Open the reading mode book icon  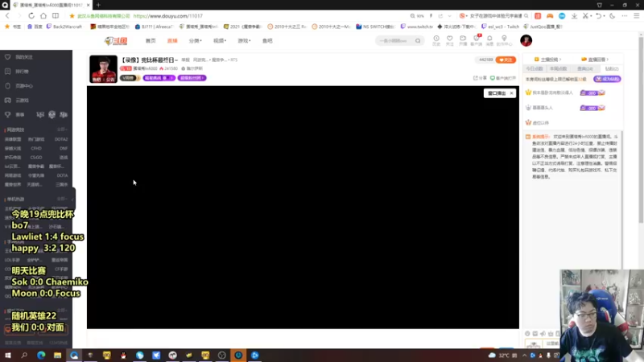click(x=56, y=15)
